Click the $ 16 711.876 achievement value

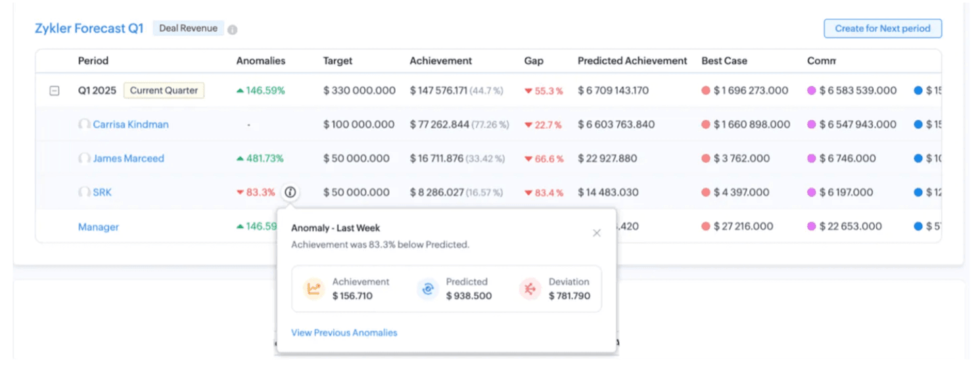tap(436, 158)
